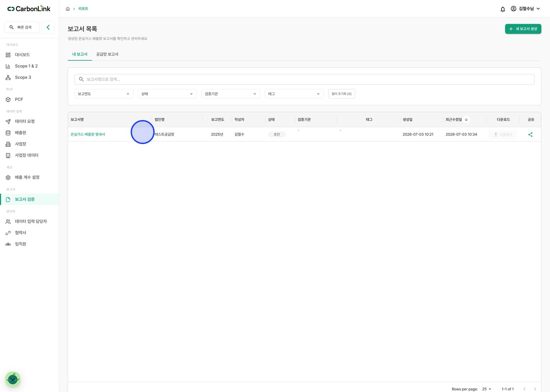Open the 검증기관 filter dropdown
Image resolution: width=550 pixels, height=392 pixels.
click(231, 94)
